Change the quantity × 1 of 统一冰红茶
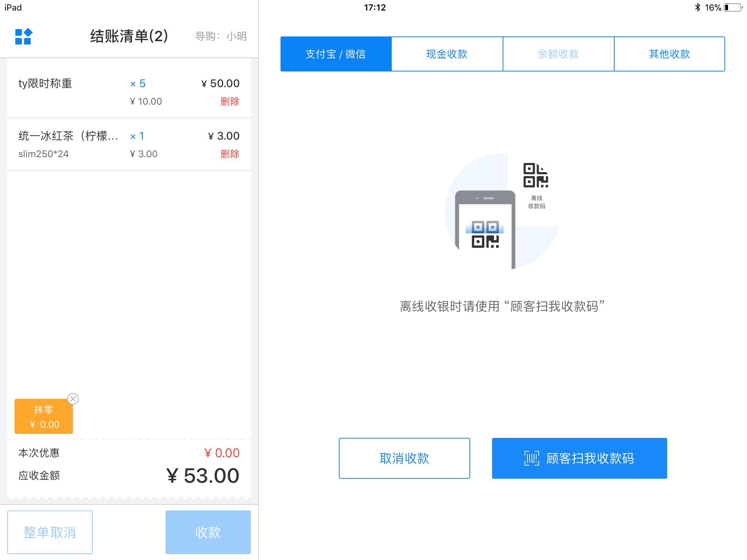Screen dimensions: 747x560 click(137, 136)
